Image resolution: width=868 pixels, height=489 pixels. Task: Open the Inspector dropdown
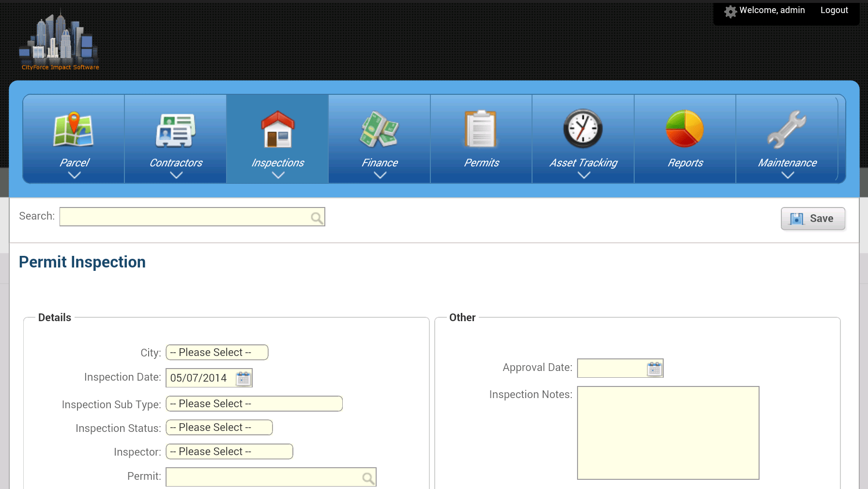coord(229,451)
